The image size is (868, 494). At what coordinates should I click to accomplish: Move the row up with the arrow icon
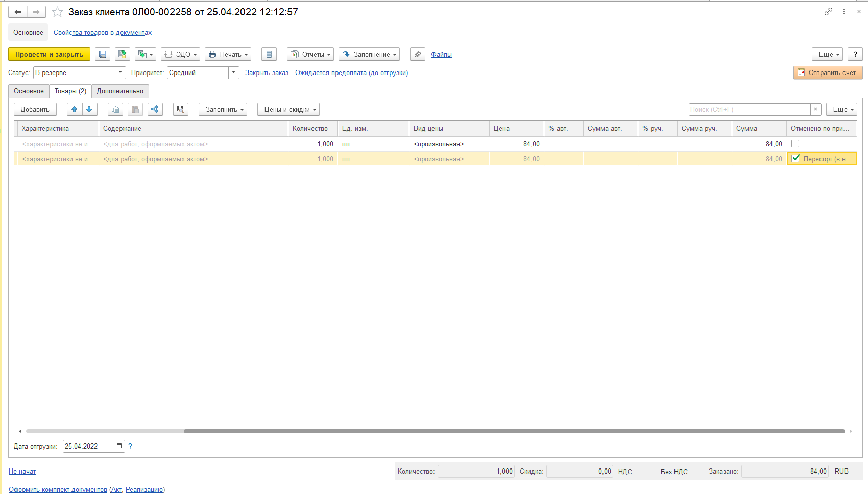point(75,110)
